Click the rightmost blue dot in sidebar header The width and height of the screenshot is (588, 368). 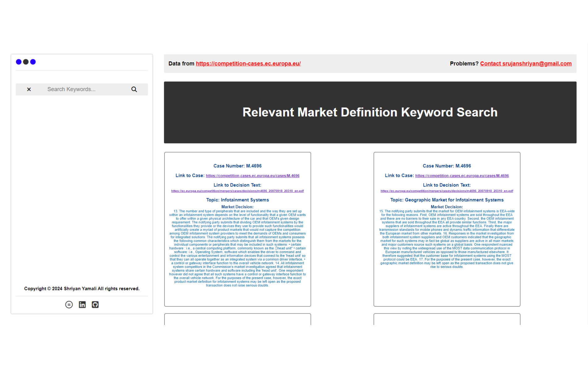[x=33, y=62]
